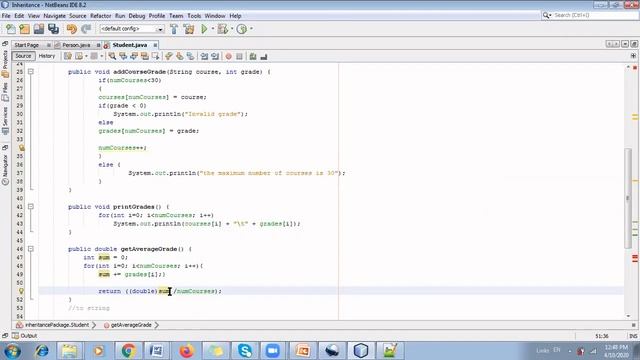Click the Debug Project icon
This screenshot has height=360, width=640.
coord(222,29)
